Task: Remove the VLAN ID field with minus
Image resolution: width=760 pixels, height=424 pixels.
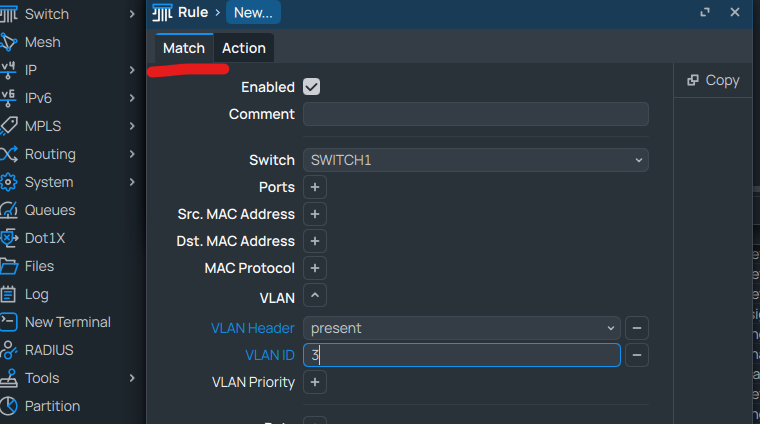Action: 636,355
